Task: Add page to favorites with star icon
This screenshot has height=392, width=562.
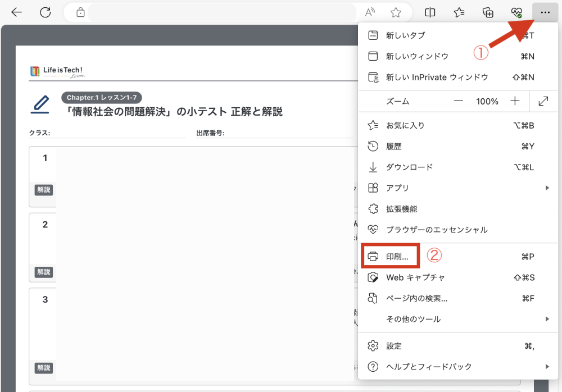Action: pyautogui.click(x=396, y=12)
